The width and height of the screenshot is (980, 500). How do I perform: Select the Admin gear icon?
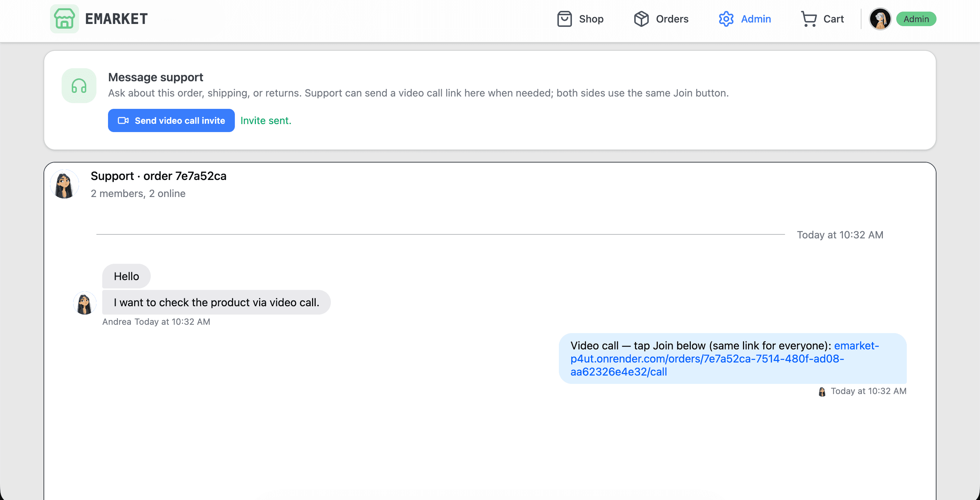tap(726, 19)
